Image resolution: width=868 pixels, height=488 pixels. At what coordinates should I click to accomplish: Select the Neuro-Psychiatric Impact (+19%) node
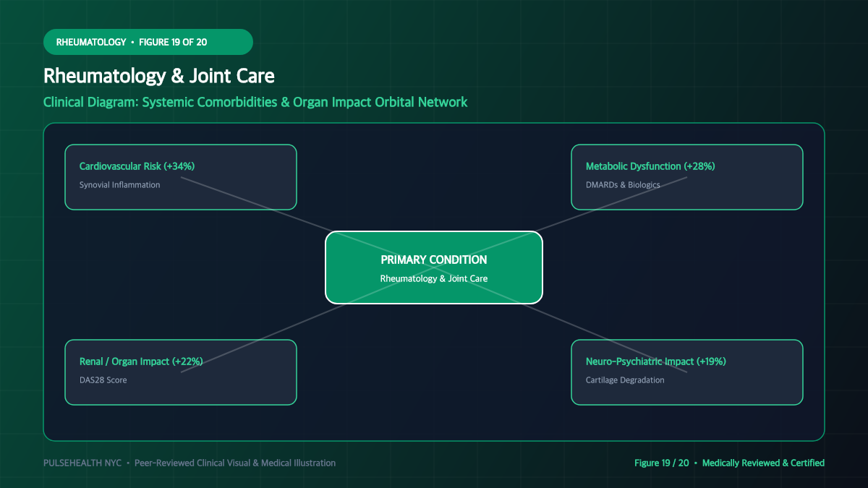click(687, 372)
